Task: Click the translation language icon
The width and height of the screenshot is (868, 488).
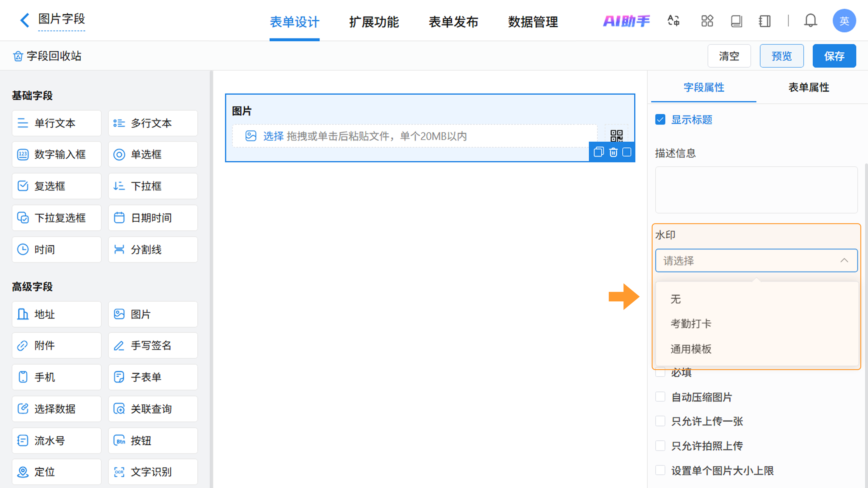Action: coord(673,21)
